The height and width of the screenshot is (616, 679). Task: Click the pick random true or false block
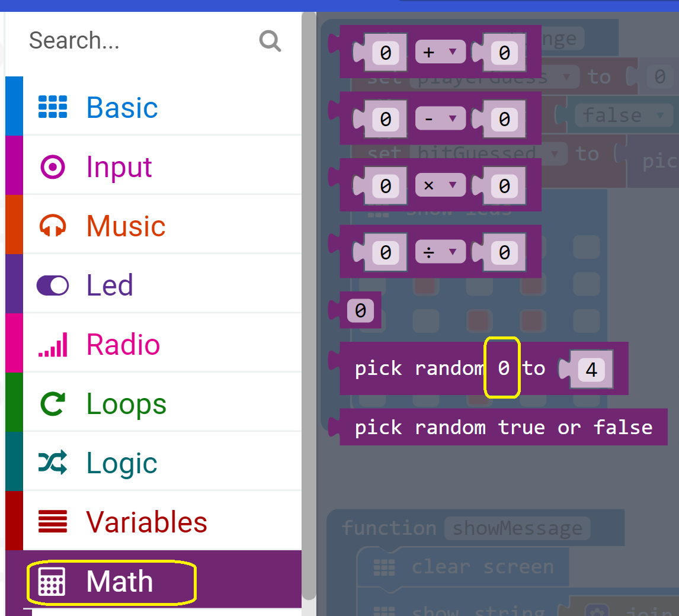[x=502, y=427]
